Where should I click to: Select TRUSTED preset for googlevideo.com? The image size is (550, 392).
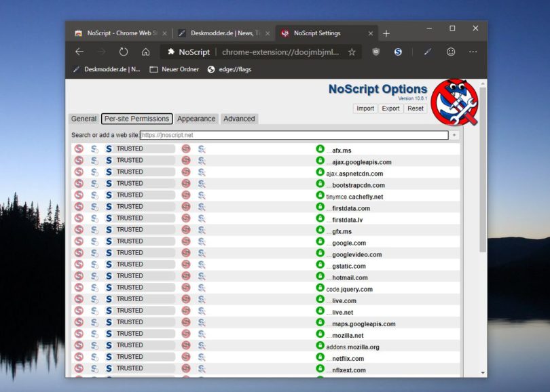tap(140, 253)
